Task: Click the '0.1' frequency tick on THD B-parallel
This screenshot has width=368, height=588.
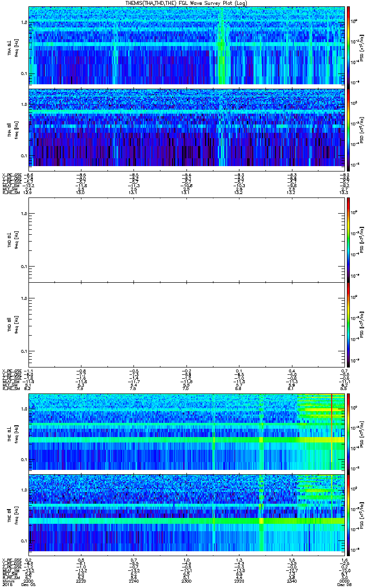Action: point(24,352)
